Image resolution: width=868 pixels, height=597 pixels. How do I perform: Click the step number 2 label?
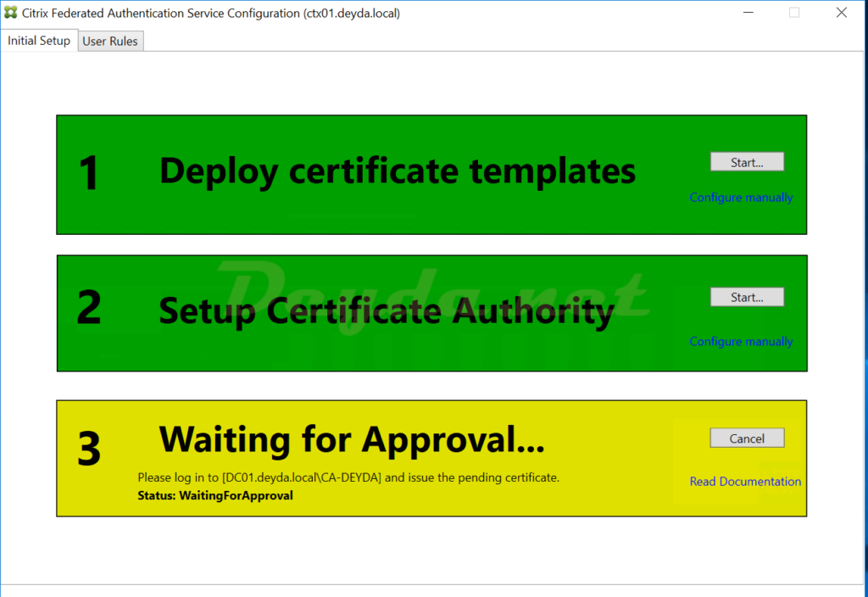[89, 310]
